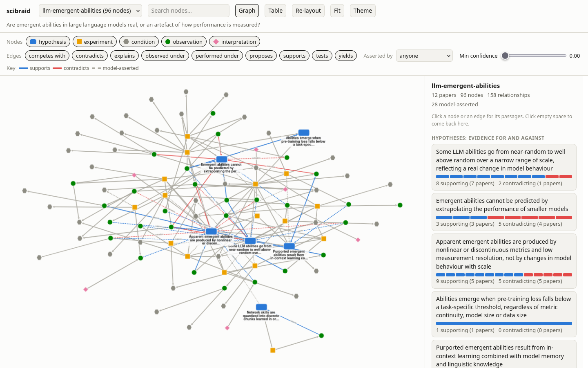This screenshot has width=588, height=368.
Task: Hide condition nodes using the filter chip
Action: click(139, 42)
